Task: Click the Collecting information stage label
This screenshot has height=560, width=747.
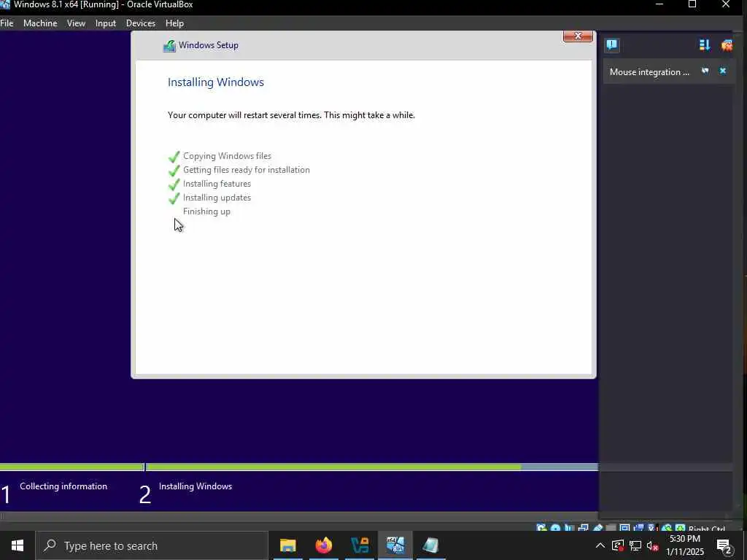Action: point(63,486)
